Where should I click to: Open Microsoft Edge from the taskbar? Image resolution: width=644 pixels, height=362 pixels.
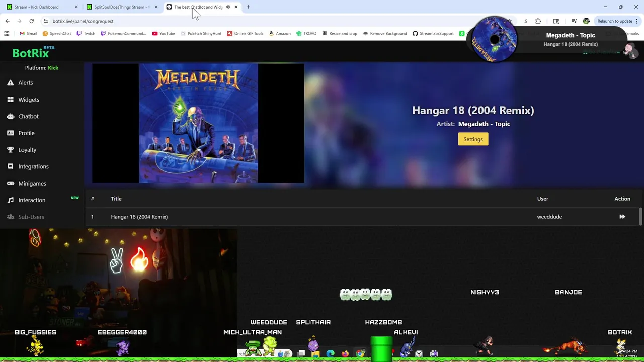pos(330,354)
